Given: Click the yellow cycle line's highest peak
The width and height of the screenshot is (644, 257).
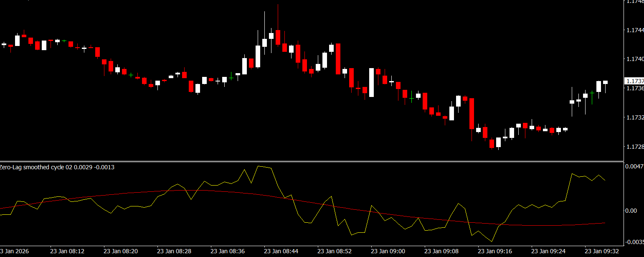Looking at the screenshot, I should coord(258,166).
